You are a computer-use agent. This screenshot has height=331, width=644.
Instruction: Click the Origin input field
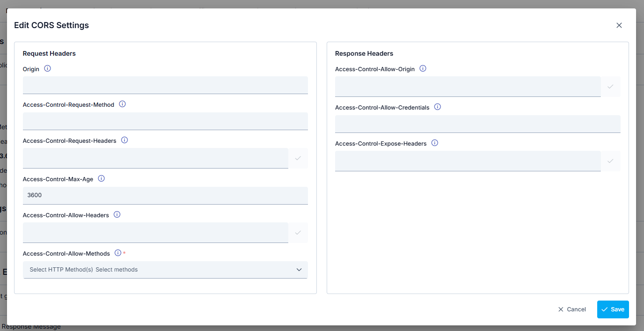pyautogui.click(x=165, y=85)
